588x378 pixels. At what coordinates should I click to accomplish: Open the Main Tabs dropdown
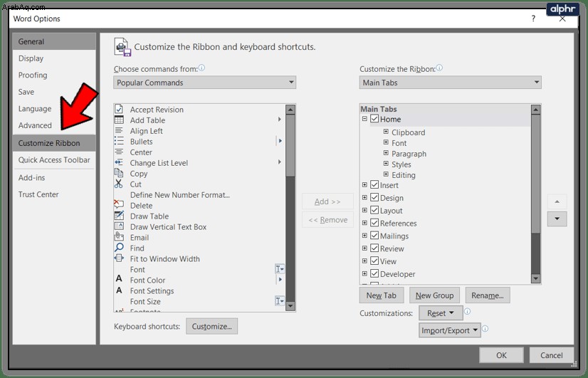coord(451,83)
